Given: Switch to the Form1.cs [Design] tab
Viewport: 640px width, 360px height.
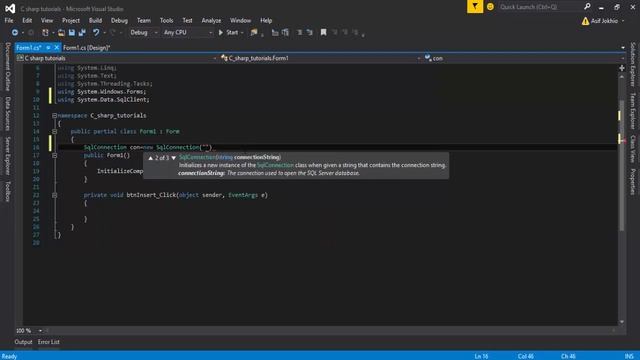Looking at the screenshot, I should click(87, 48).
